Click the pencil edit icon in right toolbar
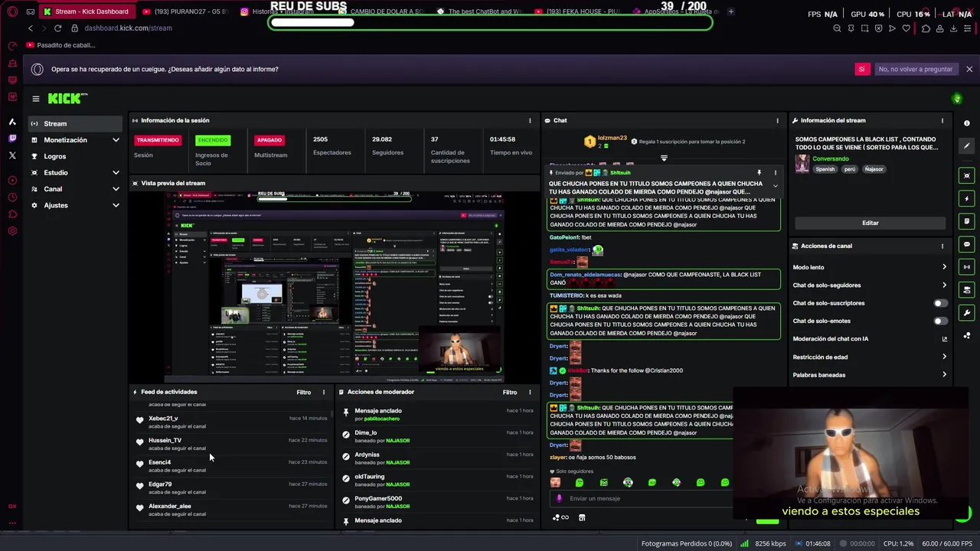The width and height of the screenshot is (980, 551). [967, 145]
